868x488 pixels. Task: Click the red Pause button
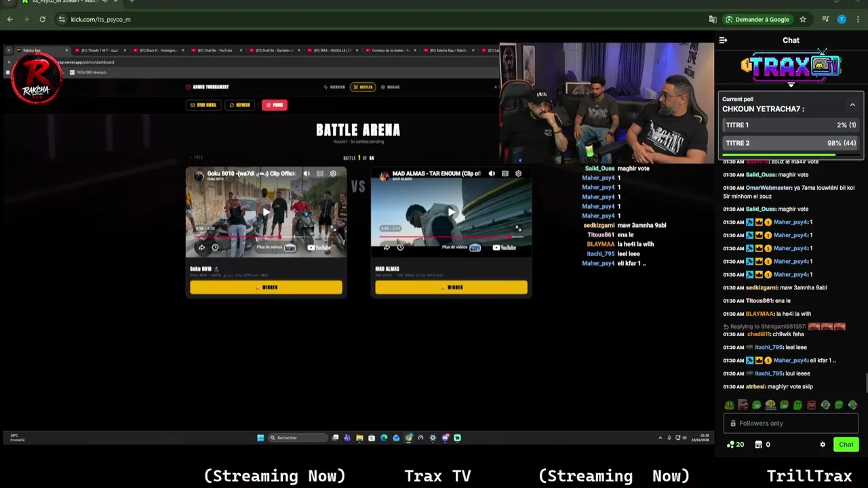point(275,105)
